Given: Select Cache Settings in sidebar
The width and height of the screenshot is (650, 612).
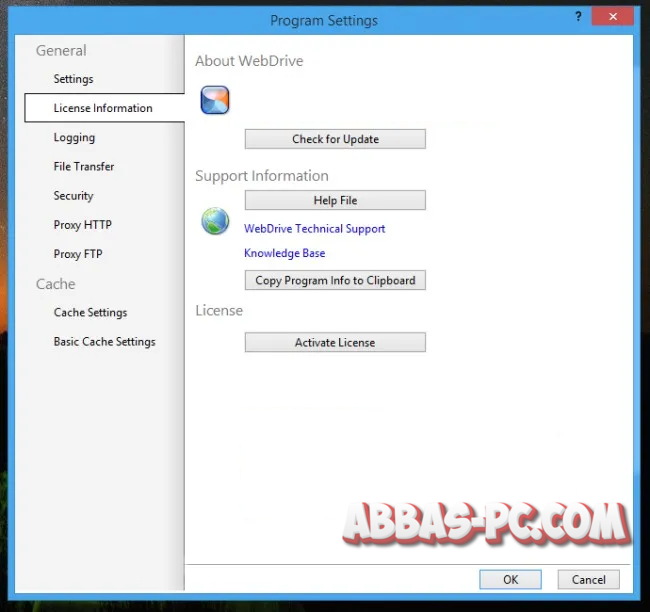Looking at the screenshot, I should (90, 312).
